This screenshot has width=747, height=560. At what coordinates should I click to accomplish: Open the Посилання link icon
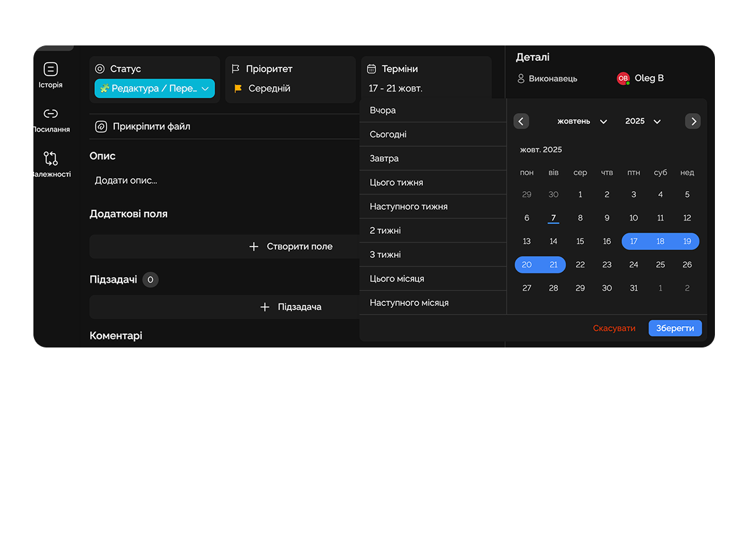51,114
